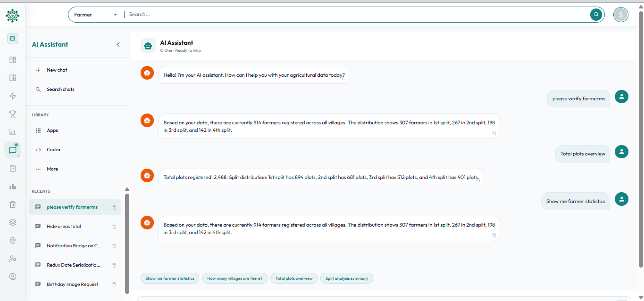Copy the 'Total plots registered: 2,488' reply
The width and height of the screenshot is (644, 301).
click(x=478, y=180)
